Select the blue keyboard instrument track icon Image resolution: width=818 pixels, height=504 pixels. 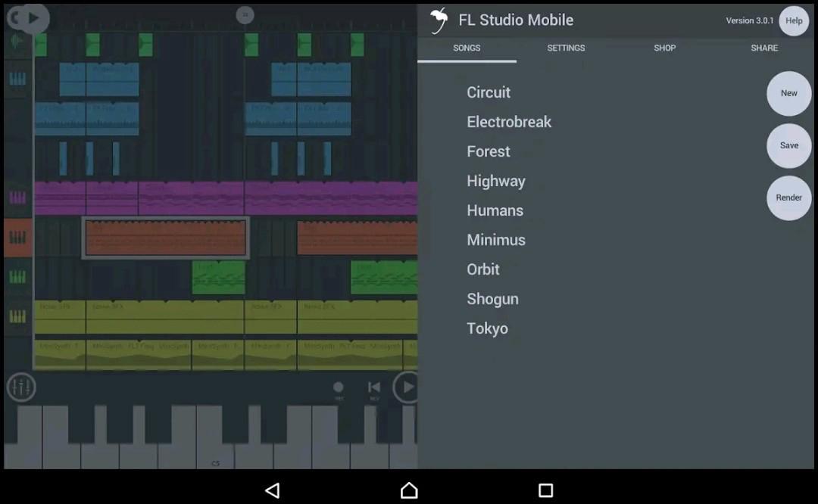point(17,78)
